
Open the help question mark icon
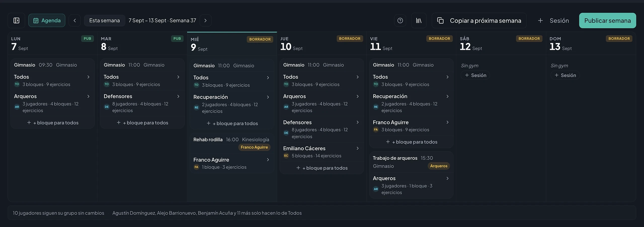coord(400,20)
